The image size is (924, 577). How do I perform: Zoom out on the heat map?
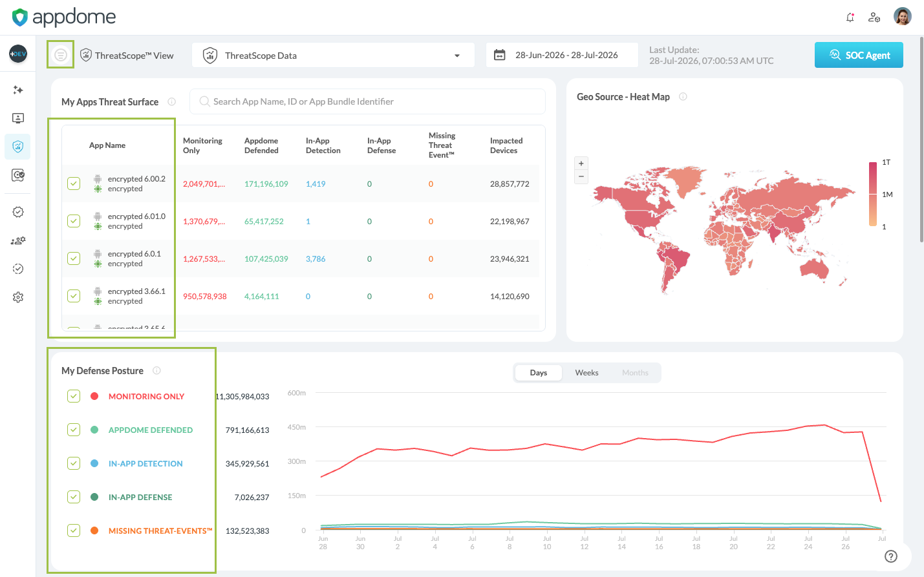(x=581, y=176)
